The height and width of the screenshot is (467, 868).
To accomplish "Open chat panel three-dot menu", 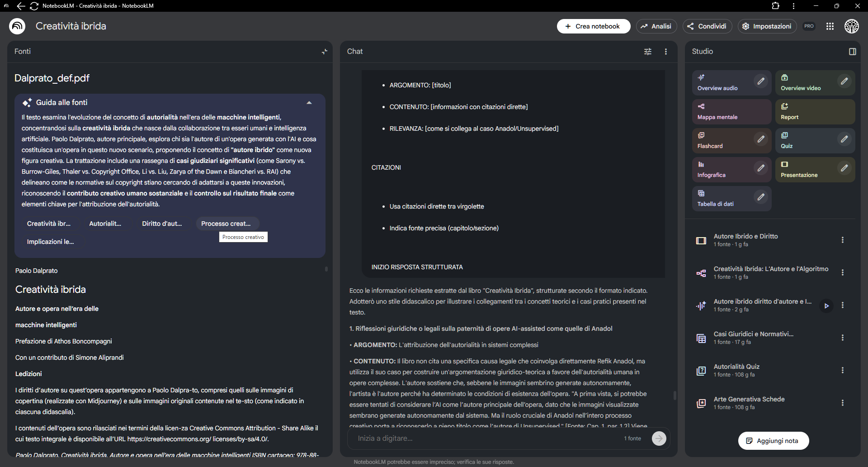I will pos(665,52).
